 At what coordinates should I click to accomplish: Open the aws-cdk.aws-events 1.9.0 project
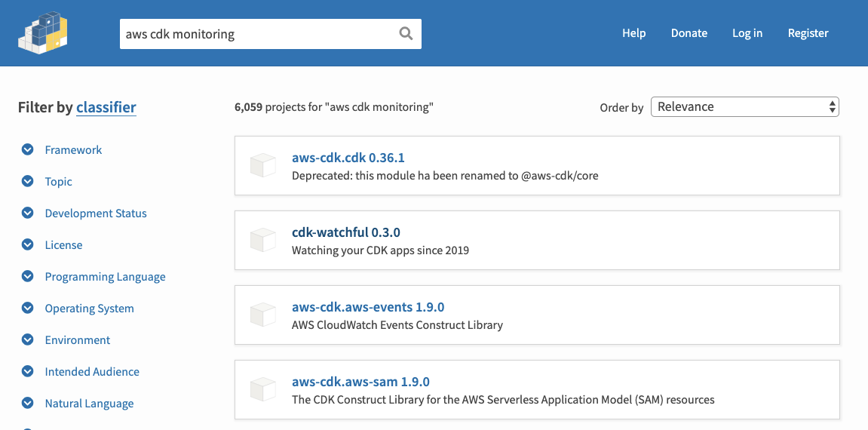click(368, 306)
